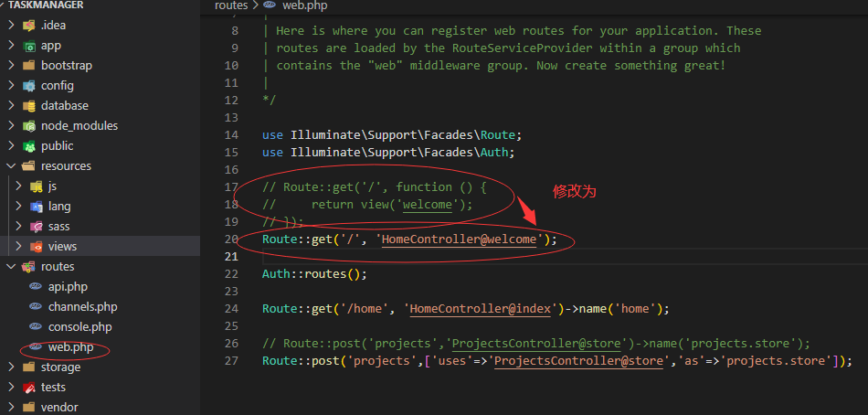Click 'projects.store' string on line 27
Screen dimensions: 868x415
pyautogui.click(x=776, y=361)
